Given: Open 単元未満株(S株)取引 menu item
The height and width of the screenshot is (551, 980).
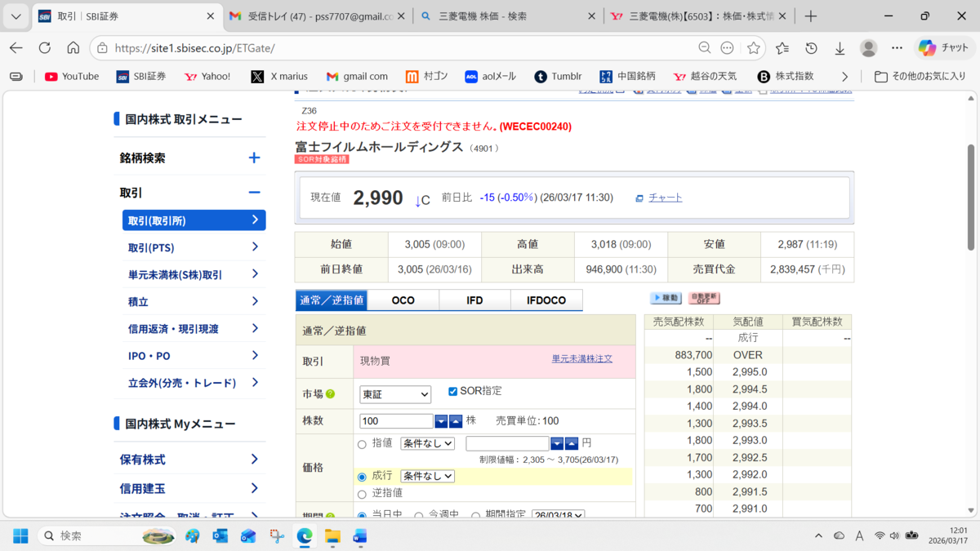Looking at the screenshot, I should coord(194,274).
